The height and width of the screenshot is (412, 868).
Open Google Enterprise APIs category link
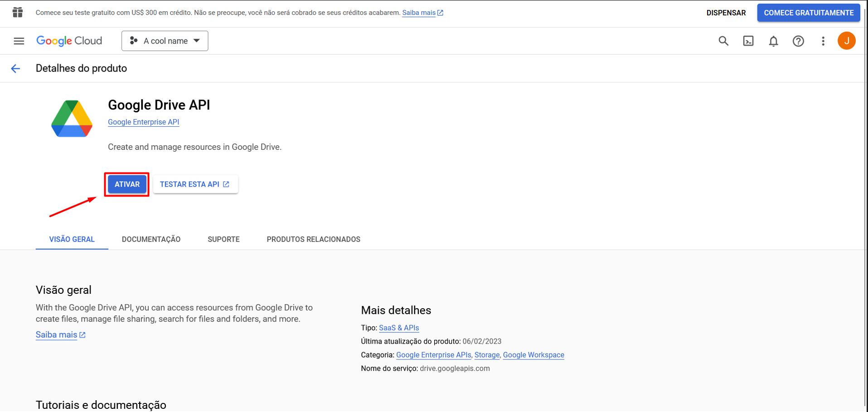pos(433,355)
